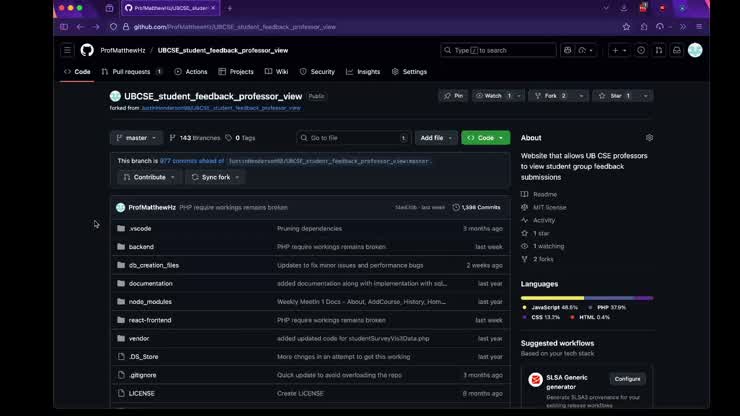
Task: Expand the master branch dropdown
Action: [x=136, y=138]
